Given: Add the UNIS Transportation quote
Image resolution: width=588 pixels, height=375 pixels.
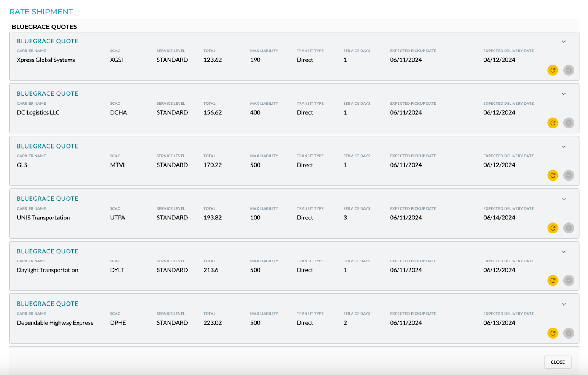Looking at the screenshot, I should (569, 228).
